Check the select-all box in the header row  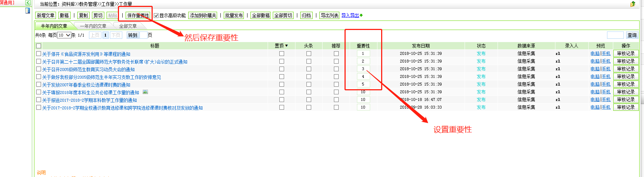[39, 46]
